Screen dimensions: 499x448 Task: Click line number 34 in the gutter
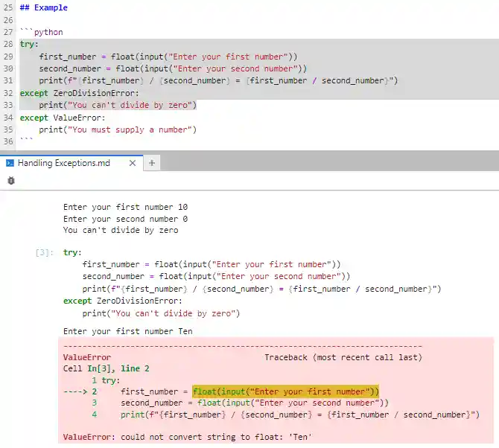(8, 118)
